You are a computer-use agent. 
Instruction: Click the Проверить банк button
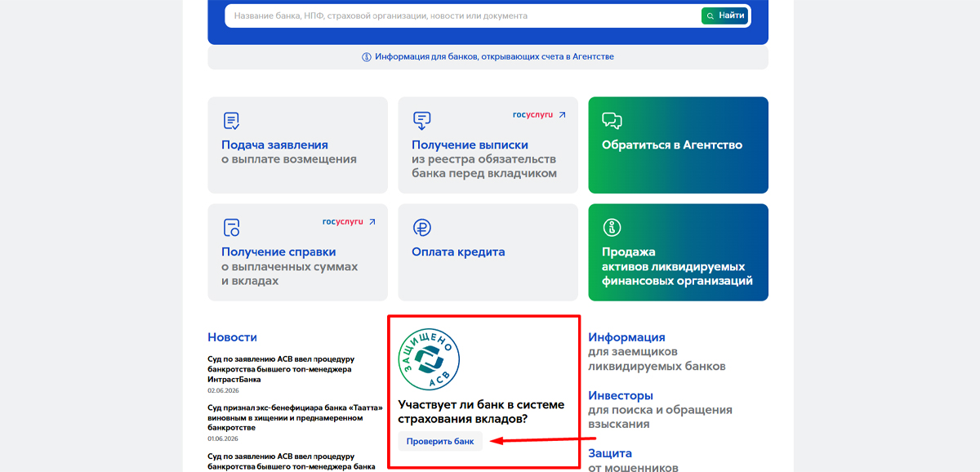pos(440,441)
